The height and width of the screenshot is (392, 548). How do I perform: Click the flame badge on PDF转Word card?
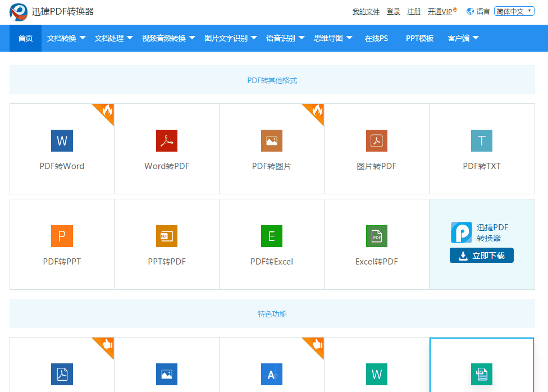[x=107, y=111]
